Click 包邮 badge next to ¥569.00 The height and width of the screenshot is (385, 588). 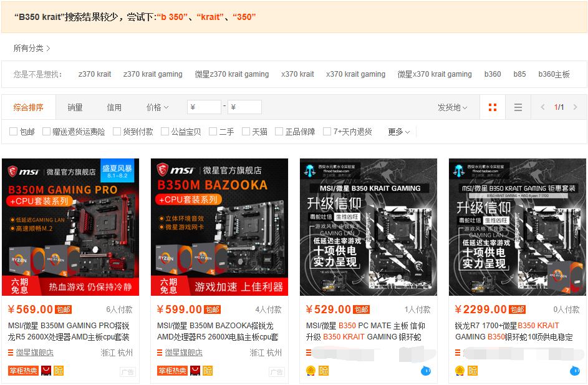pyautogui.click(x=64, y=309)
